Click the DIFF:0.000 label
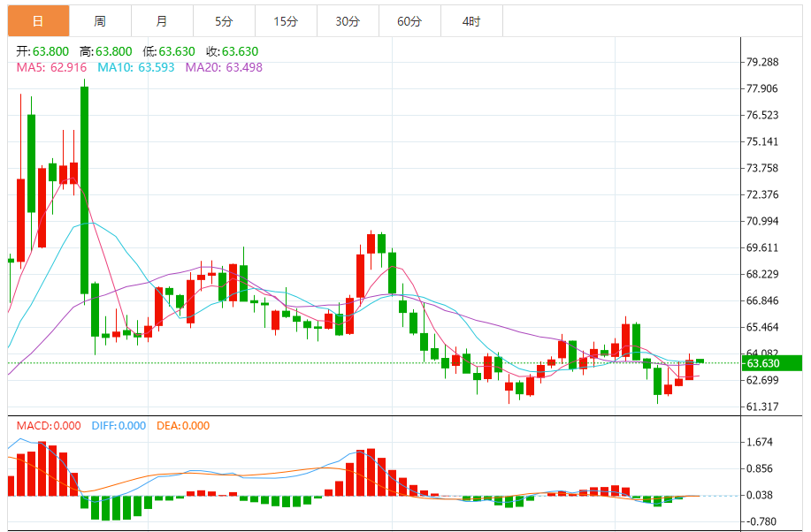The height and width of the screenshot is (532, 811). pyautogui.click(x=119, y=426)
